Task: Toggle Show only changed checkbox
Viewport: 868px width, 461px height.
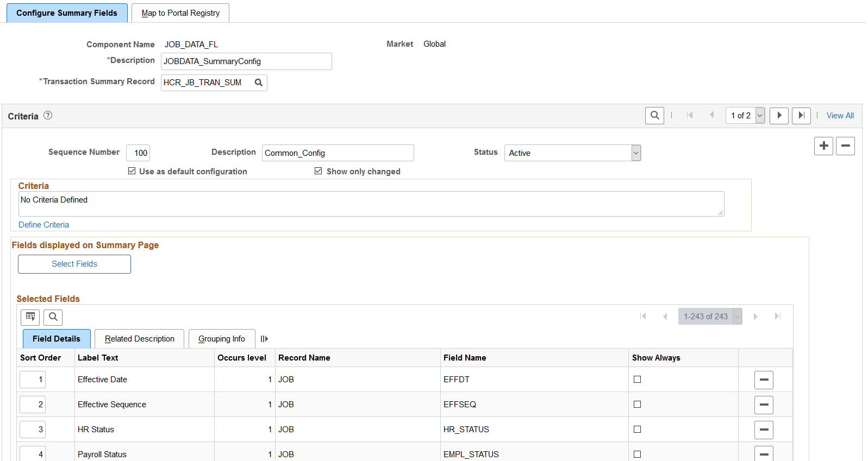Action: click(318, 171)
